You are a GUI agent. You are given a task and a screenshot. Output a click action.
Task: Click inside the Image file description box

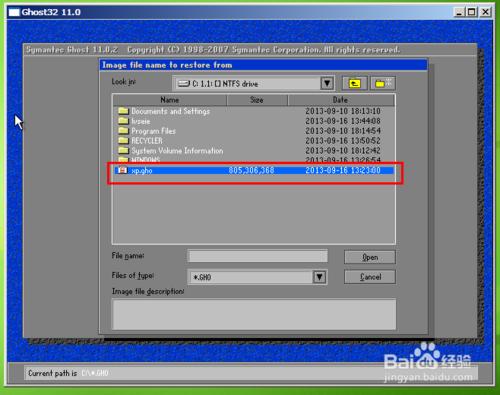click(254, 314)
